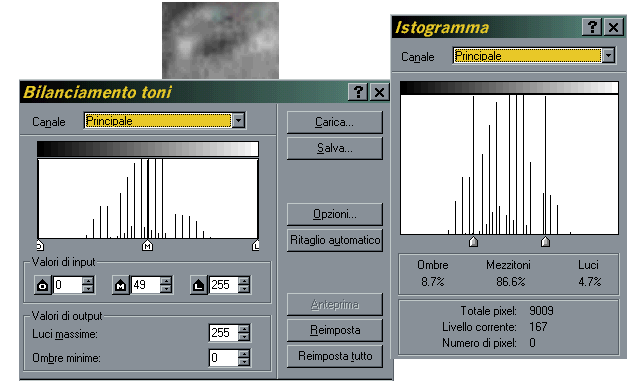
Task: Decrease the Luci massime output stepper
Action: click(x=244, y=337)
